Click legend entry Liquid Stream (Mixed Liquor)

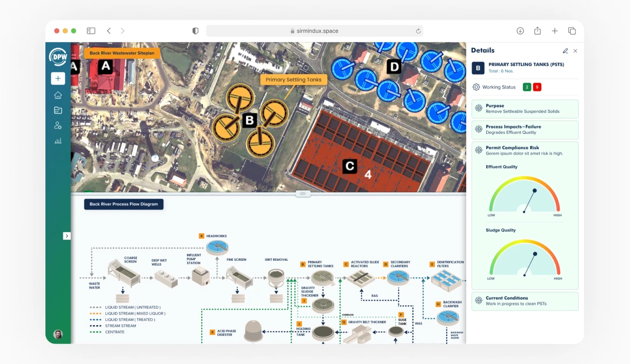pos(128,313)
